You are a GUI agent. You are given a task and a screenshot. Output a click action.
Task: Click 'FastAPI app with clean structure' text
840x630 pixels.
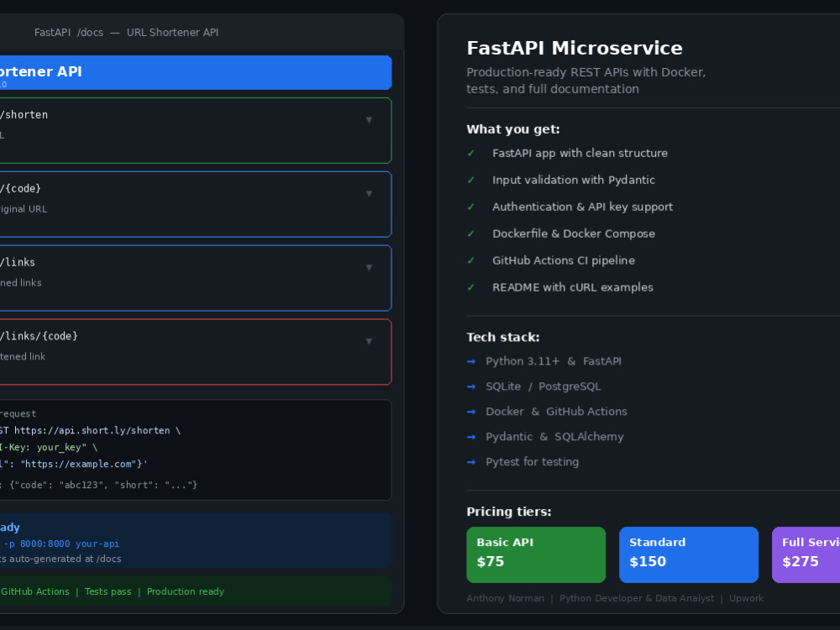pyautogui.click(x=580, y=153)
